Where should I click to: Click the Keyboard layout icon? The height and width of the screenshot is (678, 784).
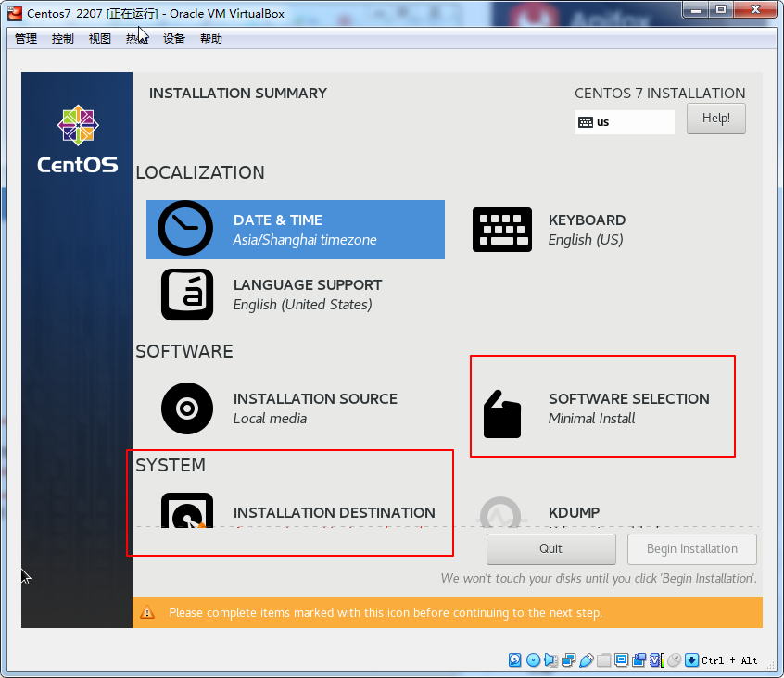[x=502, y=229]
